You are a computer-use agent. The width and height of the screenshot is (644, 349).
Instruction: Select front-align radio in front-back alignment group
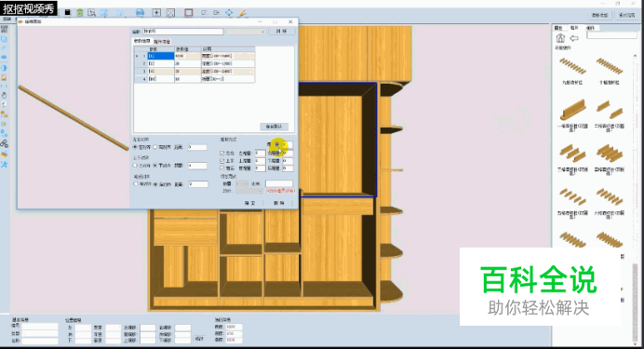click(136, 184)
